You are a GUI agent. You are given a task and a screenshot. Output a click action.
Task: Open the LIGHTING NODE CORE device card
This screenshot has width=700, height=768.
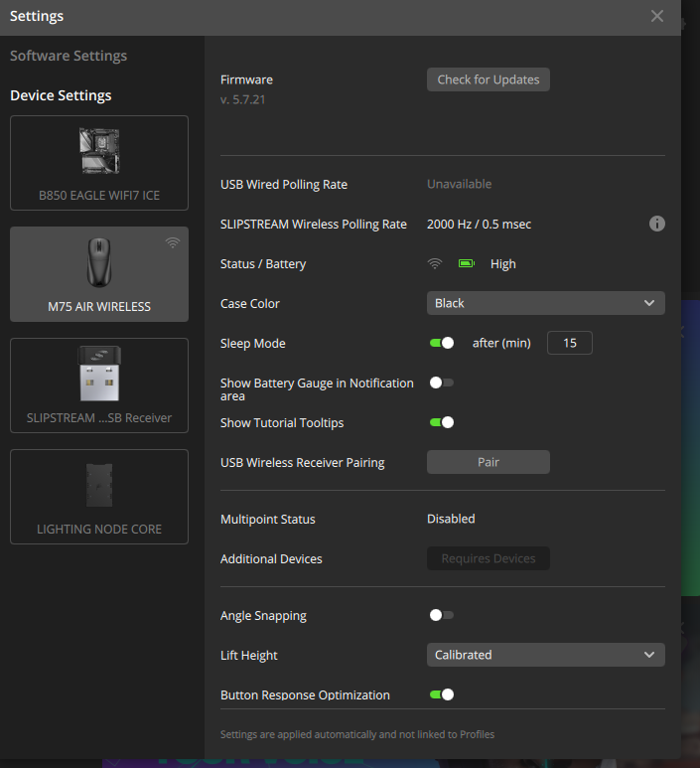pyautogui.click(x=99, y=497)
